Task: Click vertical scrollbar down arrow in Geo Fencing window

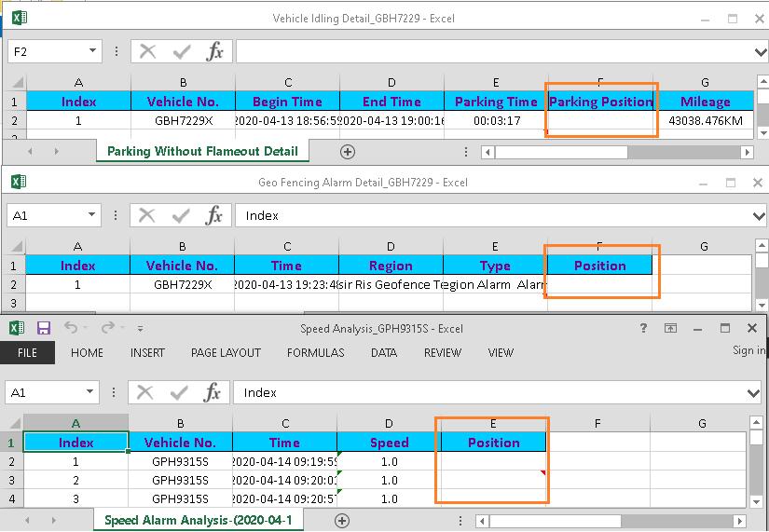Action: tap(762, 305)
